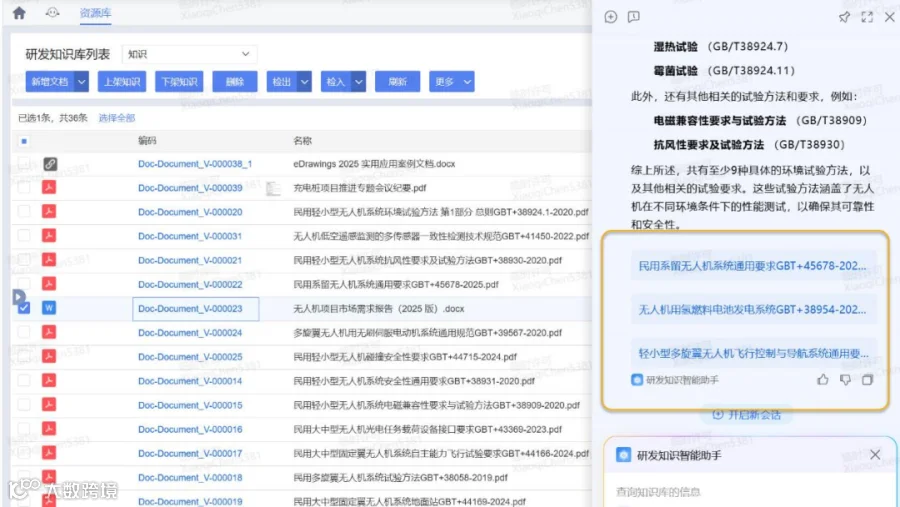Click link icon on Doc-Document_V-000038_1 row
900x507 pixels.
(x=50, y=164)
